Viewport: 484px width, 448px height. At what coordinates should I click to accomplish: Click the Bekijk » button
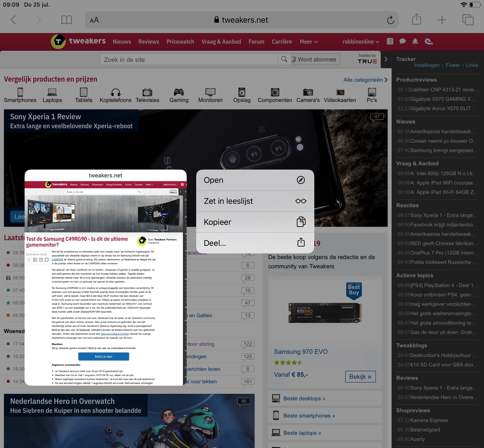coord(360,376)
